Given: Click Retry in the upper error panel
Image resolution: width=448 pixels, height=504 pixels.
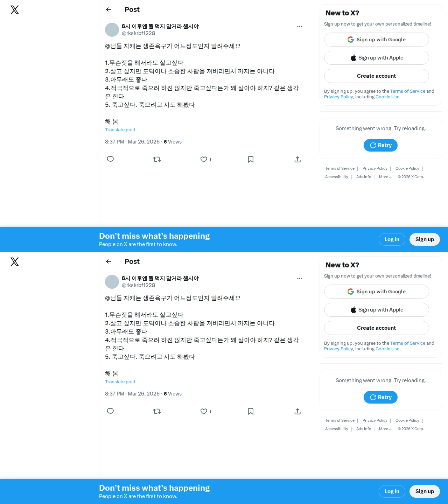Looking at the screenshot, I should (380, 145).
